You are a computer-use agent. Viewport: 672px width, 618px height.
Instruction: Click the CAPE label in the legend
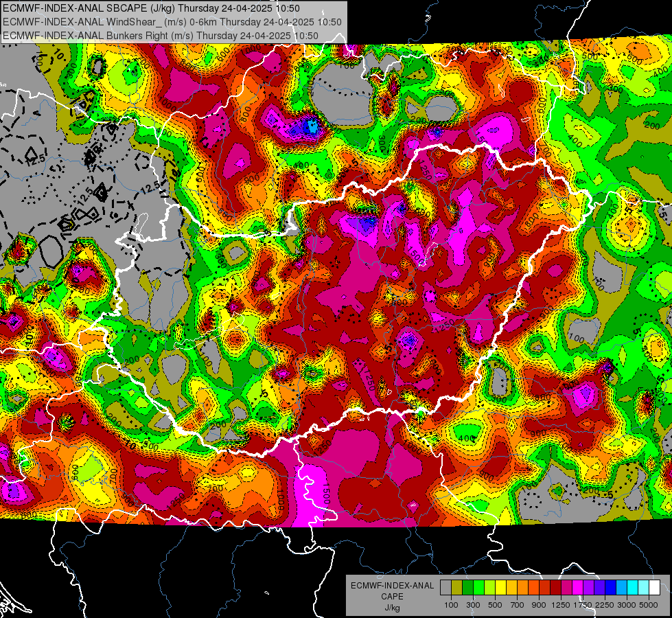(x=392, y=597)
